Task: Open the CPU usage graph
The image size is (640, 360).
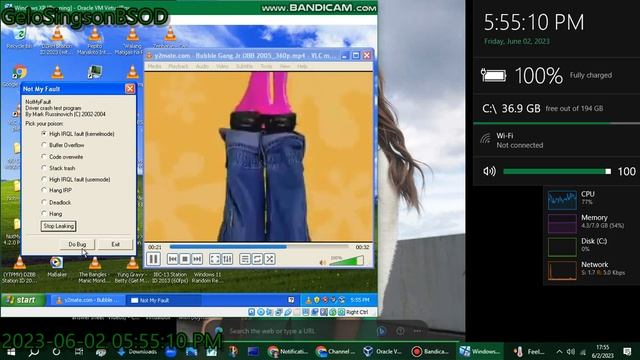Action: pyautogui.click(x=562, y=200)
